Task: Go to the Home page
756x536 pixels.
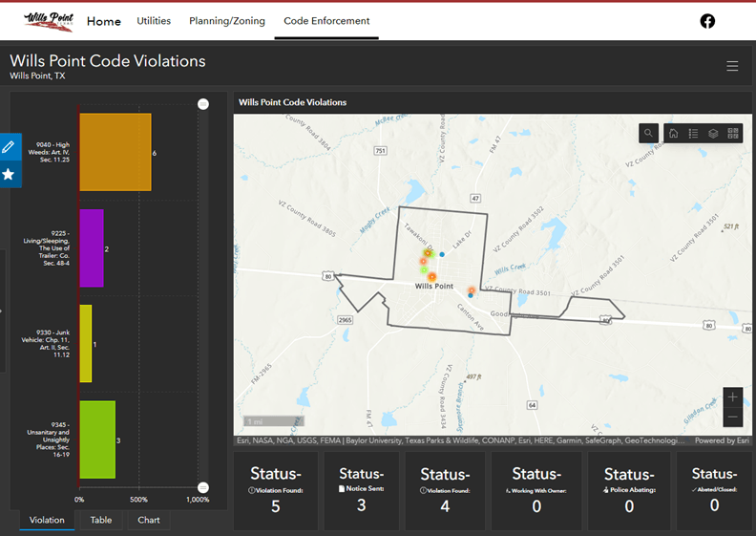Action: point(104,21)
